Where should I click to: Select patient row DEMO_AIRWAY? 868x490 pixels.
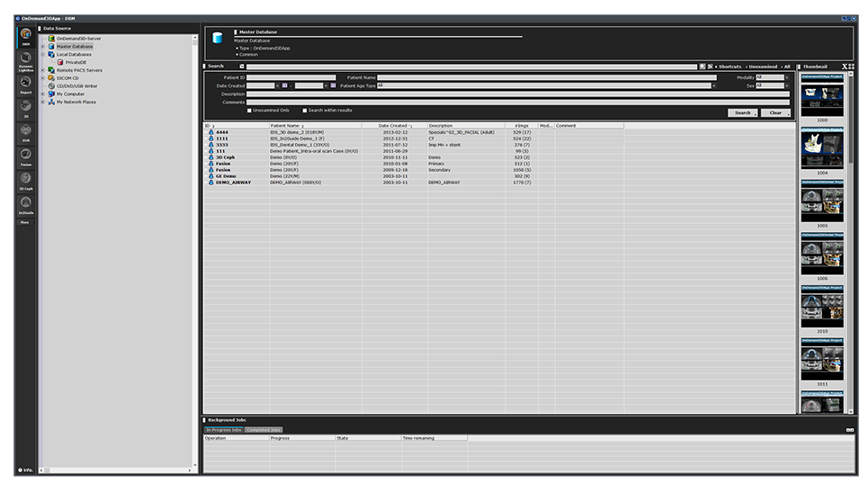(414, 183)
